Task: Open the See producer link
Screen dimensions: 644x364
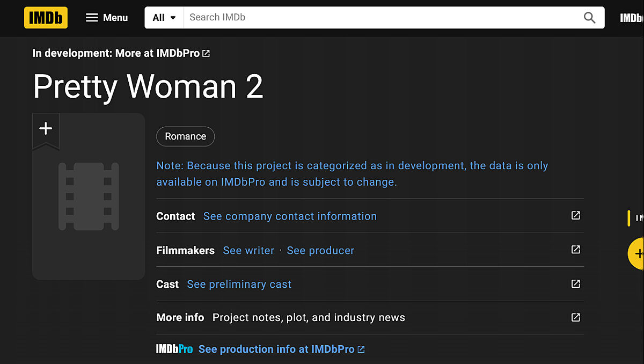Action: [320, 251]
